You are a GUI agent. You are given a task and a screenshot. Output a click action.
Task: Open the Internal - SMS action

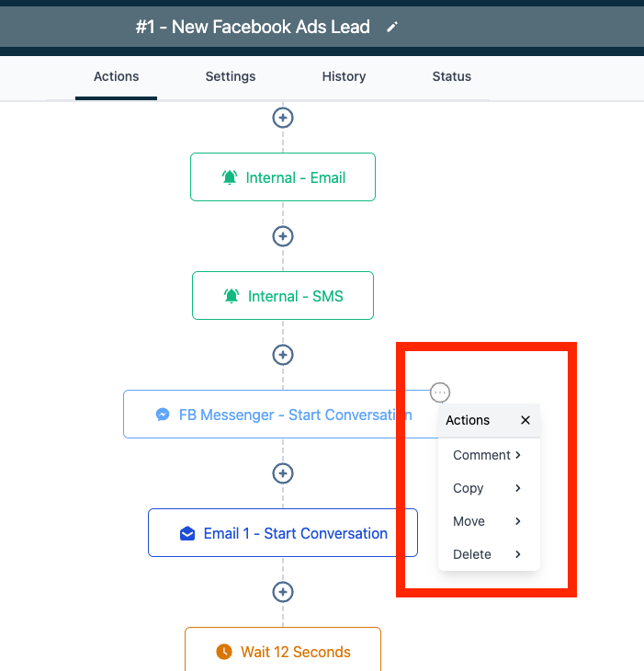tap(283, 296)
